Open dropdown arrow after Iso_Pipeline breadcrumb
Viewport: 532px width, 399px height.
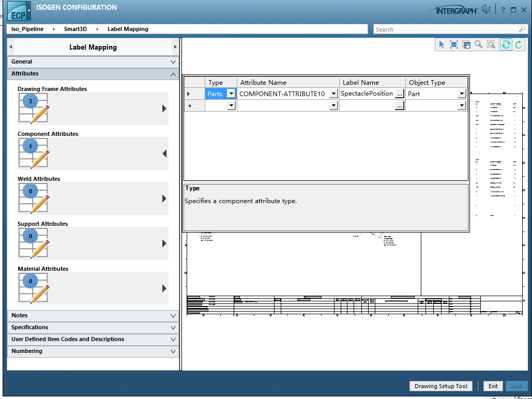(54, 29)
